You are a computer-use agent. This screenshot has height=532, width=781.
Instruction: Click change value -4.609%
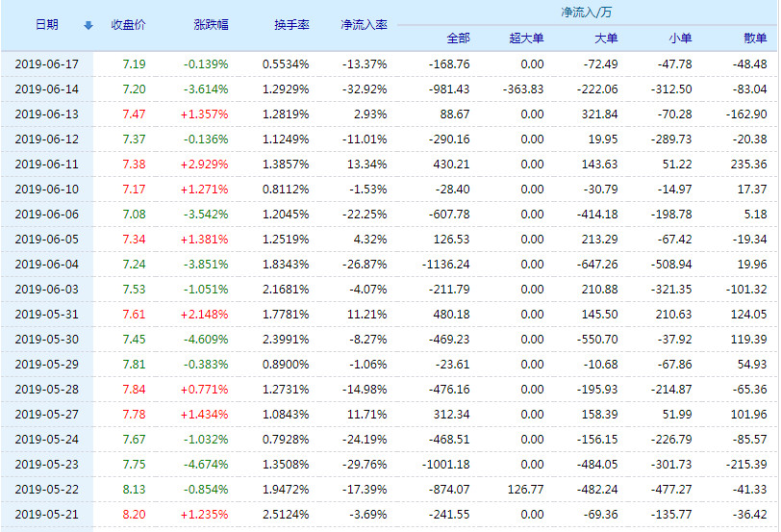tap(206, 340)
